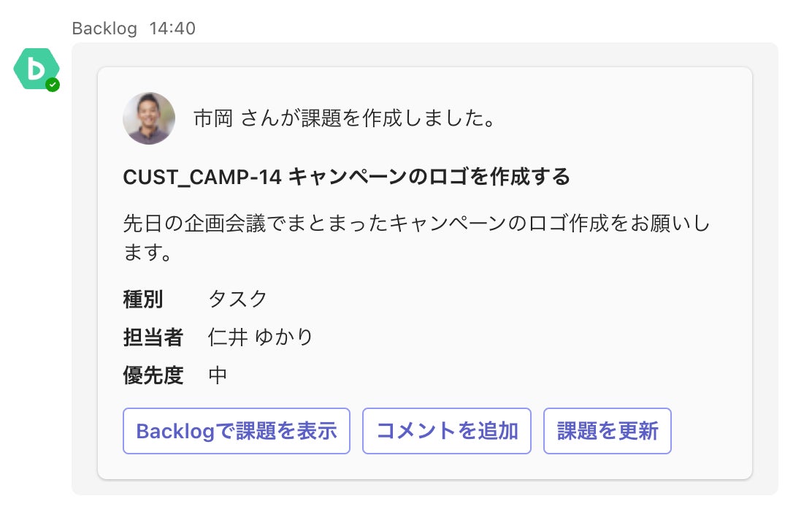Click the ます。 line ending the description
The image size is (812, 523).
click(x=148, y=253)
